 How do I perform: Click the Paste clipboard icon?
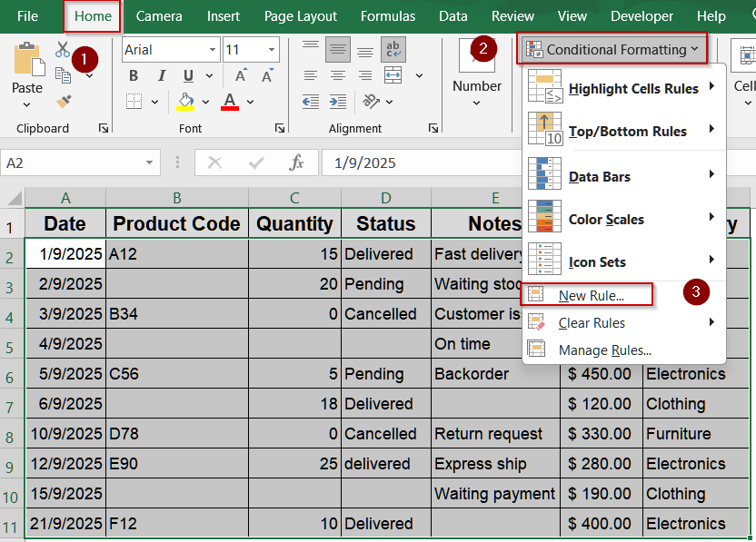pos(28,59)
